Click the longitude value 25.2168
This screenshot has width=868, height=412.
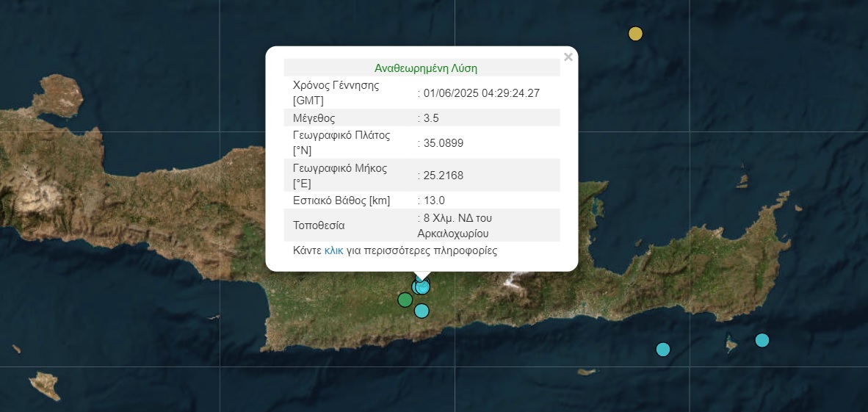[x=443, y=175]
